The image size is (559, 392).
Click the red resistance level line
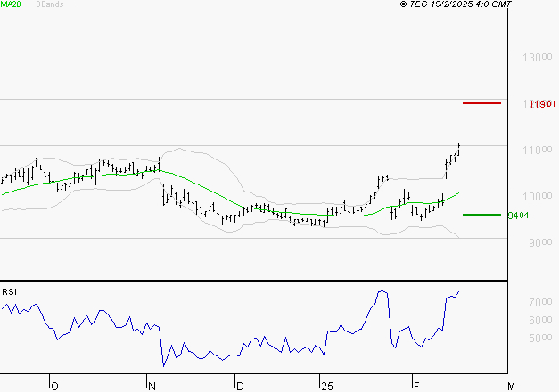click(x=481, y=103)
